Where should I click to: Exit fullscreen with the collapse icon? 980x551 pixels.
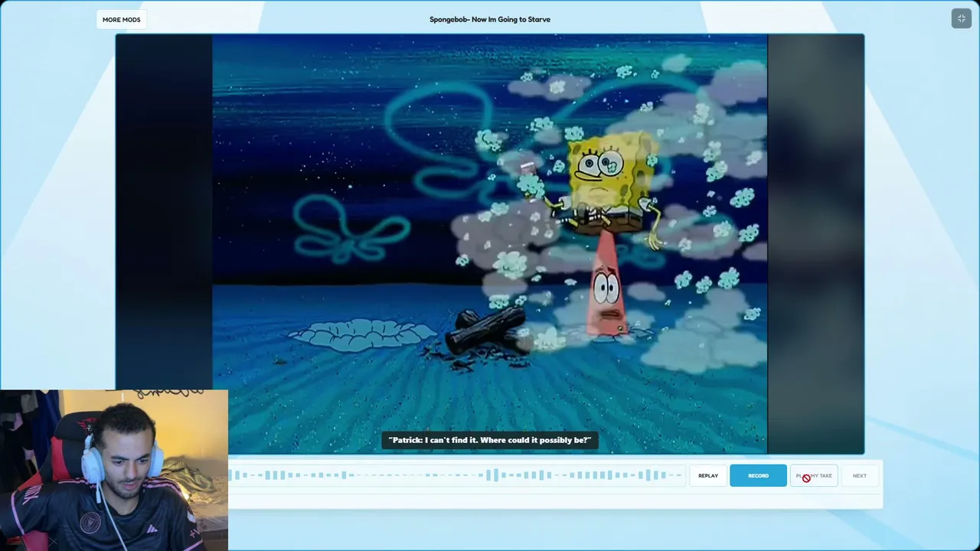(962, 18)
